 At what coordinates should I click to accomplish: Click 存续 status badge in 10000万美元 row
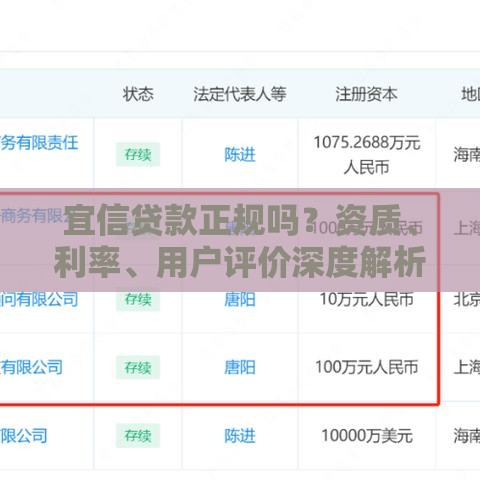tap(138, 435)
